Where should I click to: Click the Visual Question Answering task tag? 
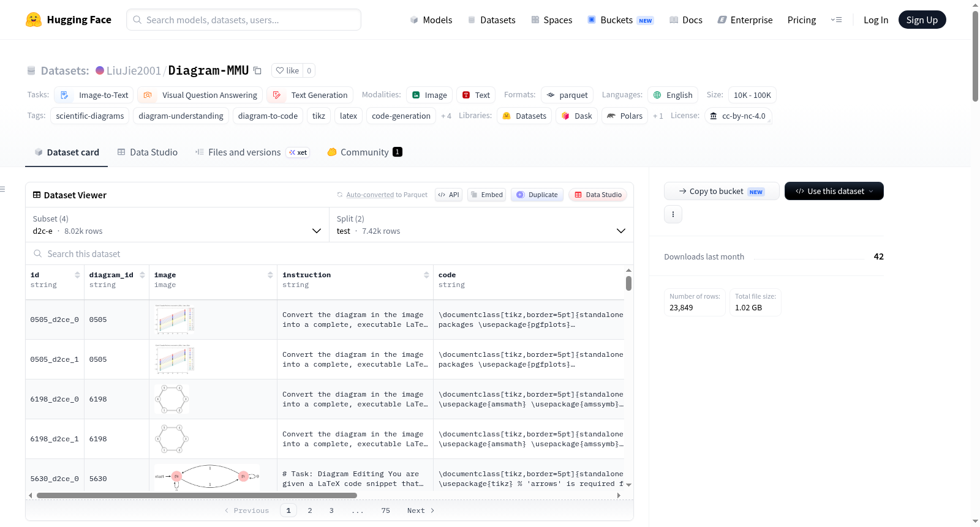point(200,95)
